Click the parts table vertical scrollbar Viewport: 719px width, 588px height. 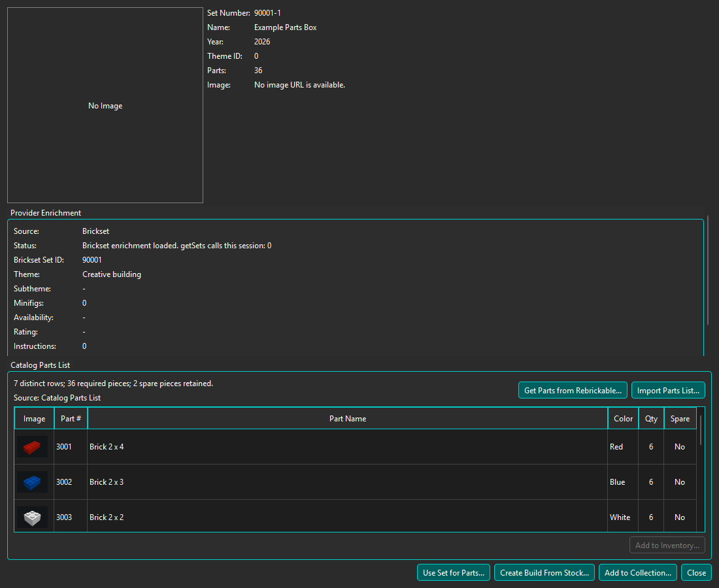pyautogui.click(x=700, y=431)
